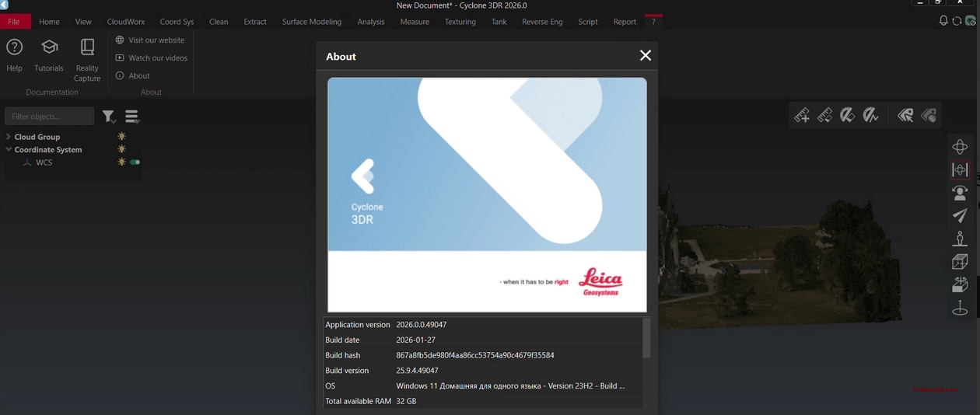Viewport: 980px width, 415px height.
Task: Click the standing person walkthrough icon
Action: tap(960, 239)
